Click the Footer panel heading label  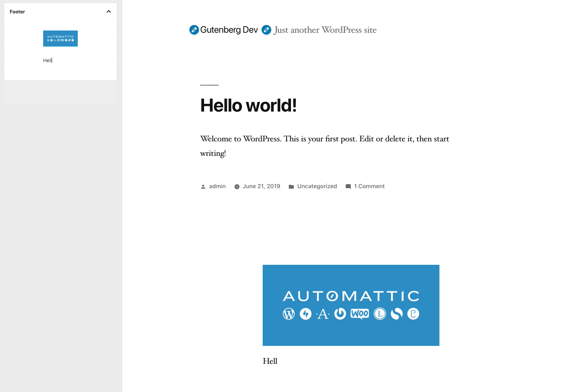[x=17, y=12]
